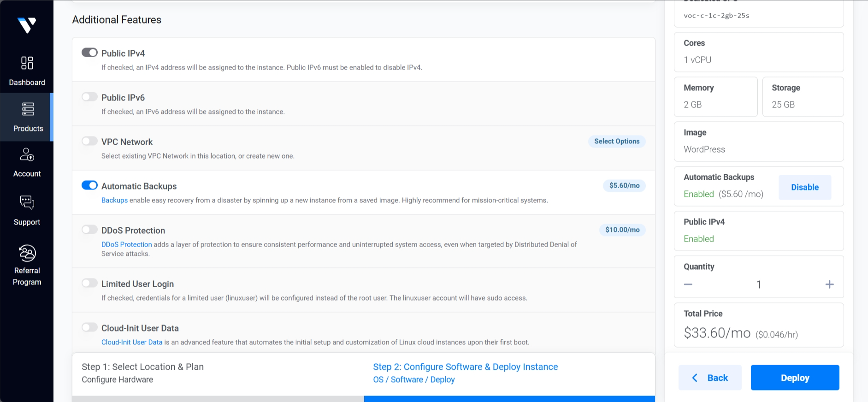
Task: Turn off Automatic Backups switch
Action: click(x=89, y=185)
